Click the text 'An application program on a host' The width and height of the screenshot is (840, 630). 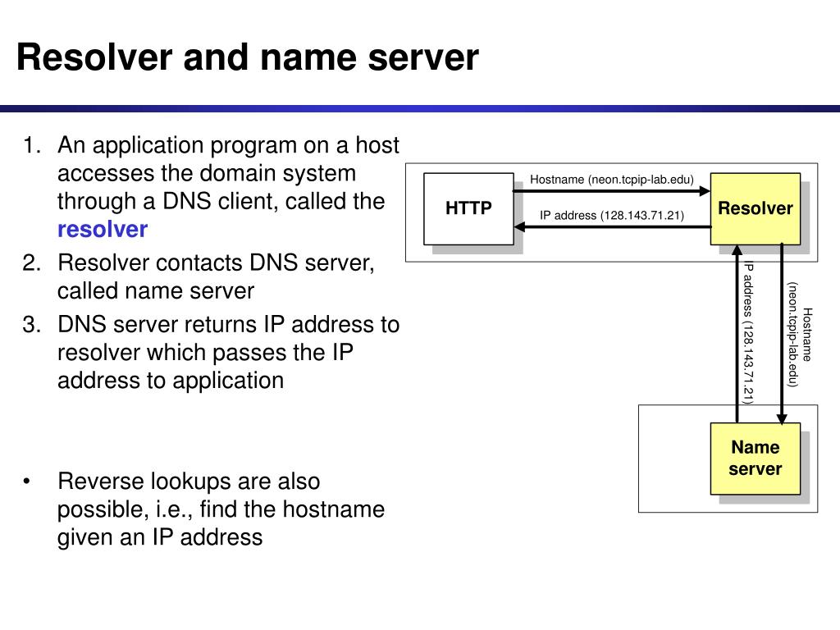click(228, 145)
